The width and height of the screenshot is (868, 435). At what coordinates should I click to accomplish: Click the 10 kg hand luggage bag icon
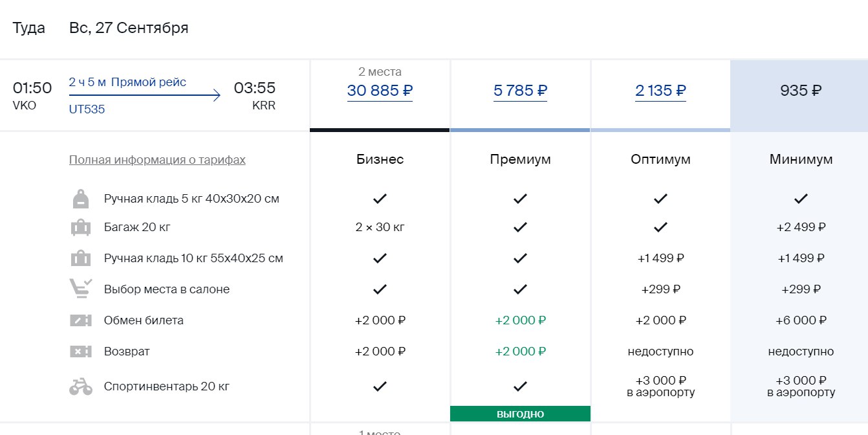[81, 259]
